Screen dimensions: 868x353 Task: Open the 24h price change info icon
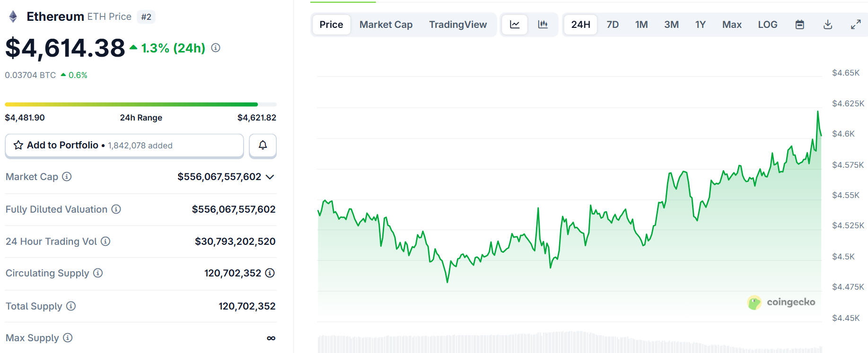[x=216, y=48]
